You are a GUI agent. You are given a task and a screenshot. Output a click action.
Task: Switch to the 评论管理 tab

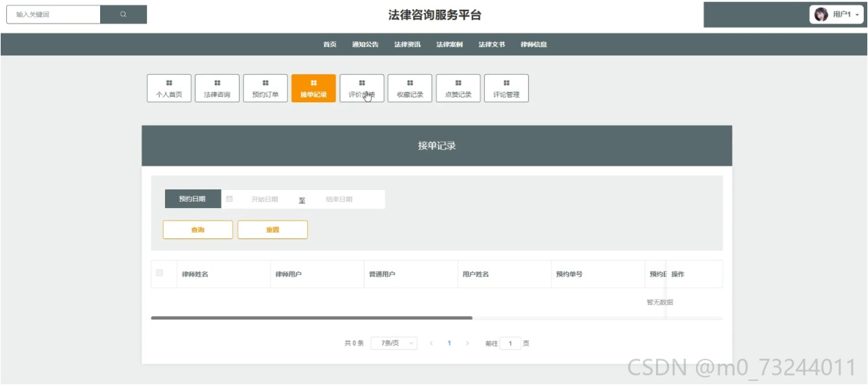(x=506, y=88)
